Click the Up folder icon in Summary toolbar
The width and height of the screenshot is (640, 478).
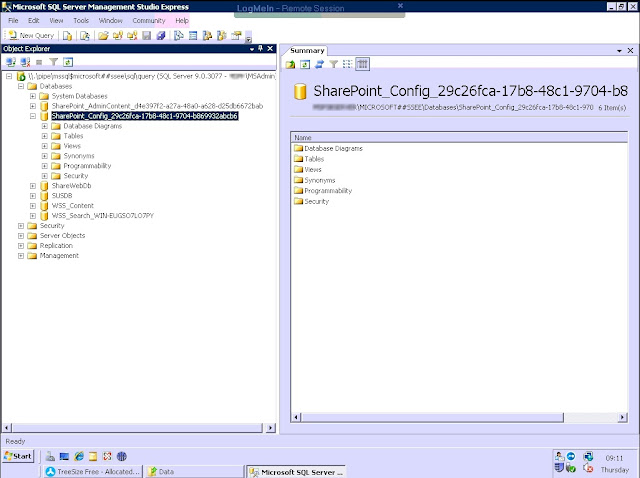coord(291,64)
